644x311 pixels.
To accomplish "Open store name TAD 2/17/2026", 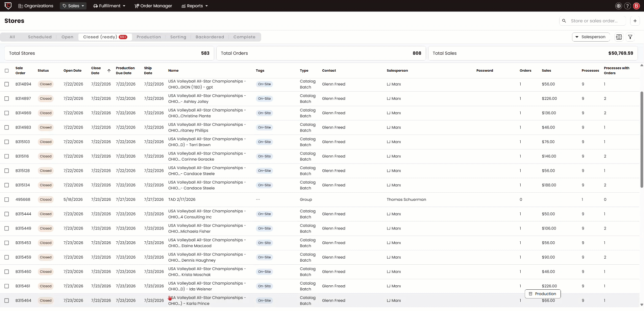I will [182, 199].
